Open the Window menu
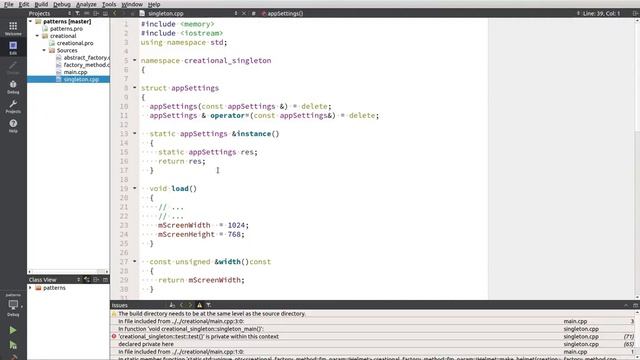Screen dimensions: 640x360 132,4
